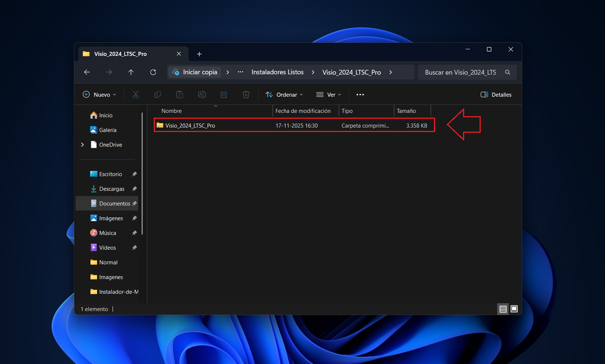Click the Rename icon in toolbar
Screen dimensions: 605x364
[x=202, y=95]
